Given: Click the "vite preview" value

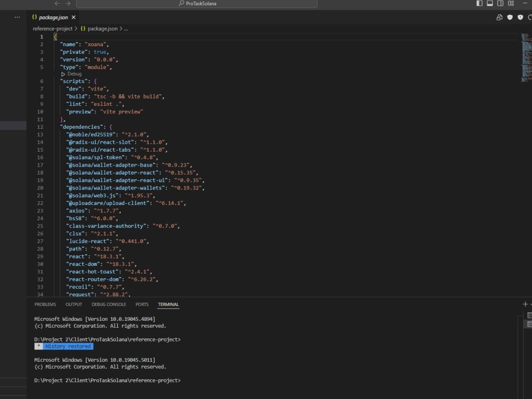Looking at the screenshot, I should point(121,112).
